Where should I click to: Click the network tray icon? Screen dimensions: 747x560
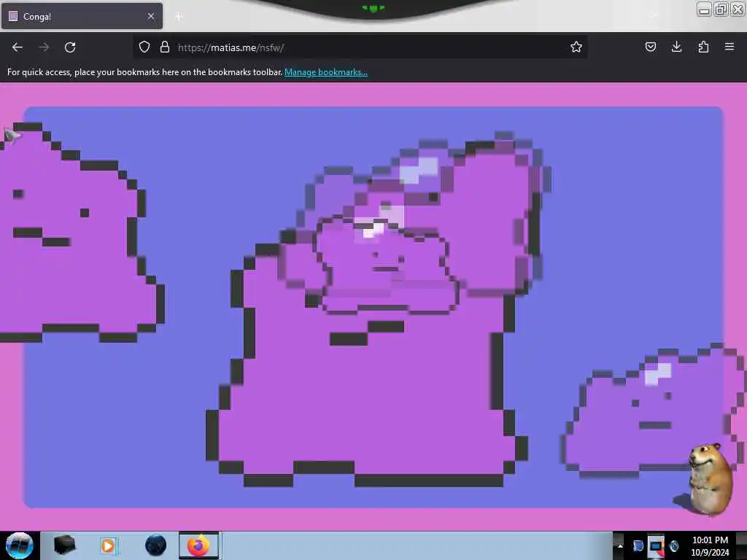click(656, 546)
